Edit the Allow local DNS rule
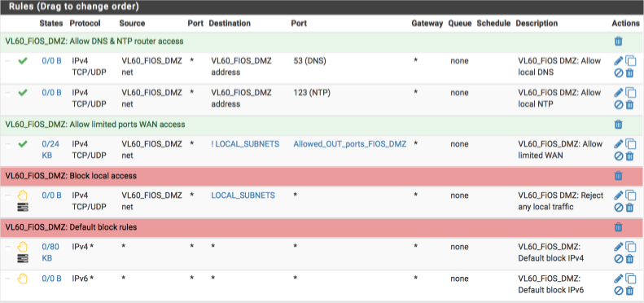 click(x=619, y=61)
